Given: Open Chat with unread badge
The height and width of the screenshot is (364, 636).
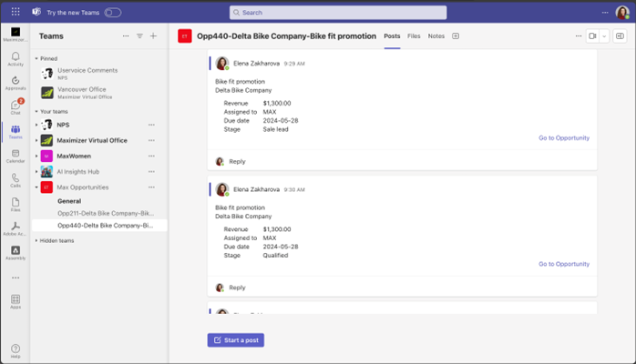Looking at the screenshot, I should [15, 107].
